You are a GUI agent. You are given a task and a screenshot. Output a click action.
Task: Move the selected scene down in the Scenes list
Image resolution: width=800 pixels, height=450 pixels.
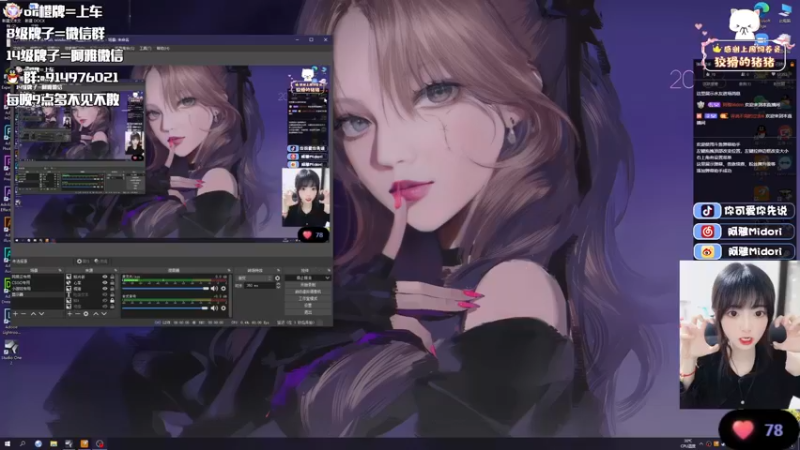click(x=41, y=314)
